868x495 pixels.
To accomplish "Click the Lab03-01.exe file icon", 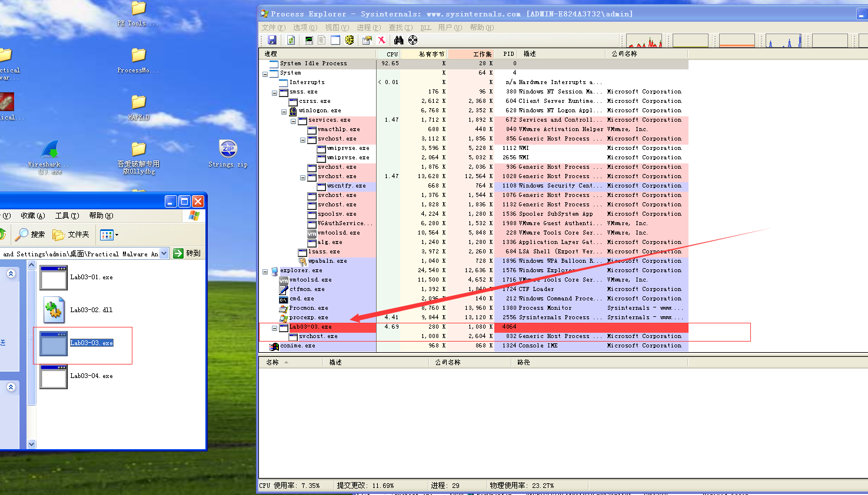I will (x=54, y=277).
